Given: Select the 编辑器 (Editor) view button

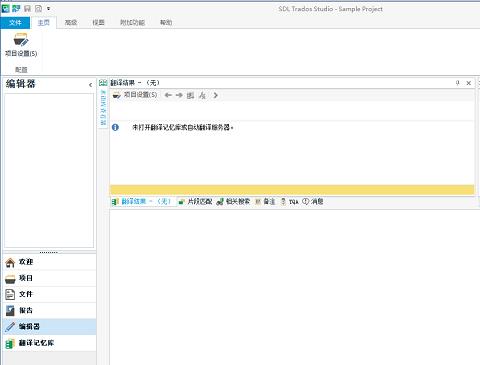Looking at the screenshot, I should coord(50,327).
